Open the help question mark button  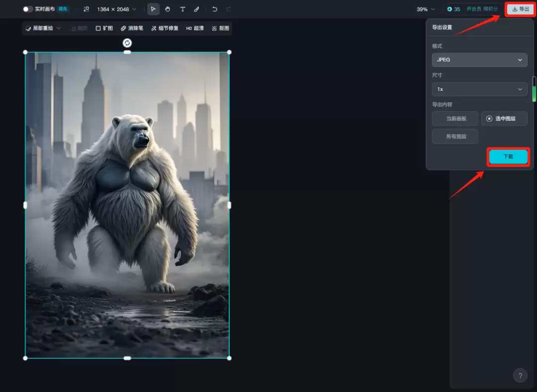[520, 375]
